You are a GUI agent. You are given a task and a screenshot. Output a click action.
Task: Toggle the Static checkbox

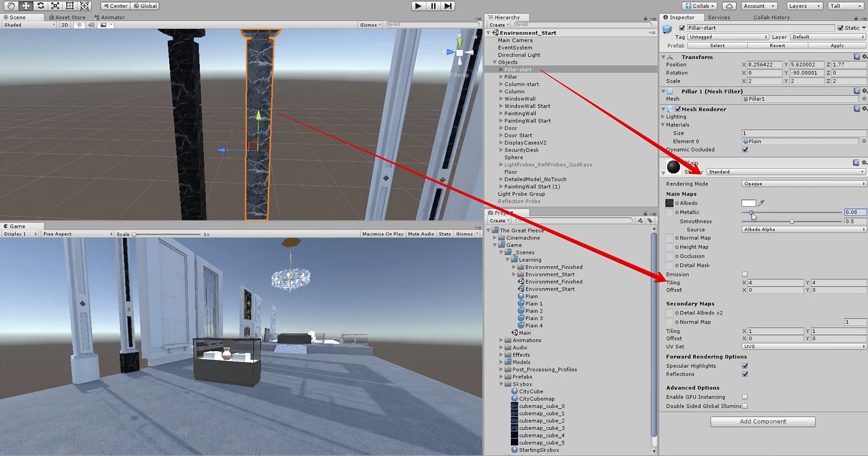pos(840,28)
